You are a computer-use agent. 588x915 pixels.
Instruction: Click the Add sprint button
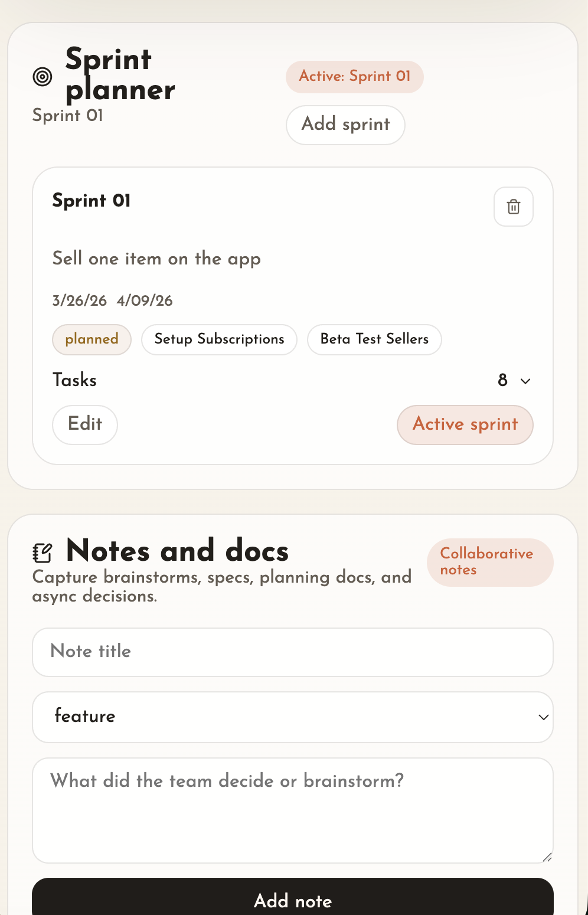345,125
